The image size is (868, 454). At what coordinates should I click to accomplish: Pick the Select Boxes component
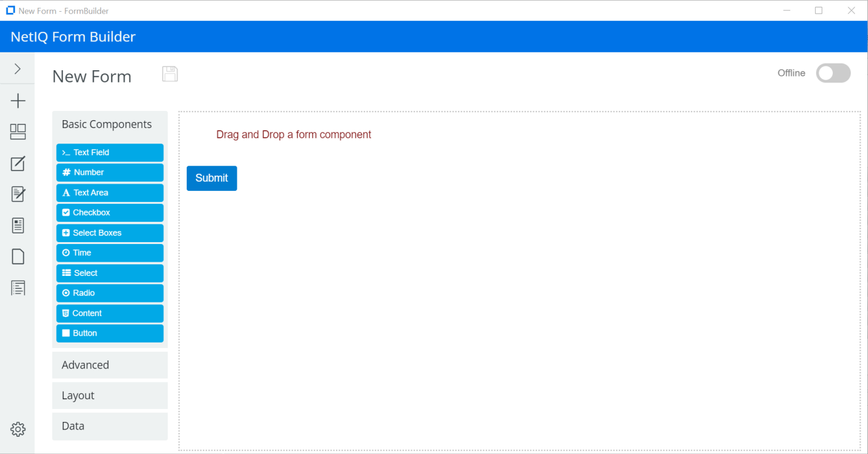tap(110, 233)
